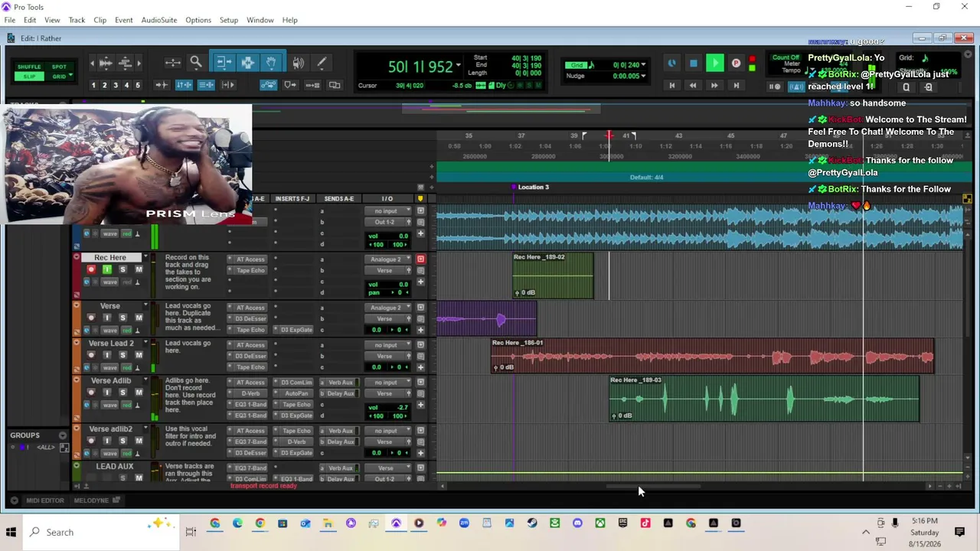Click the Go to End transport button
The image size is (980, 551).
coord(736,86)
